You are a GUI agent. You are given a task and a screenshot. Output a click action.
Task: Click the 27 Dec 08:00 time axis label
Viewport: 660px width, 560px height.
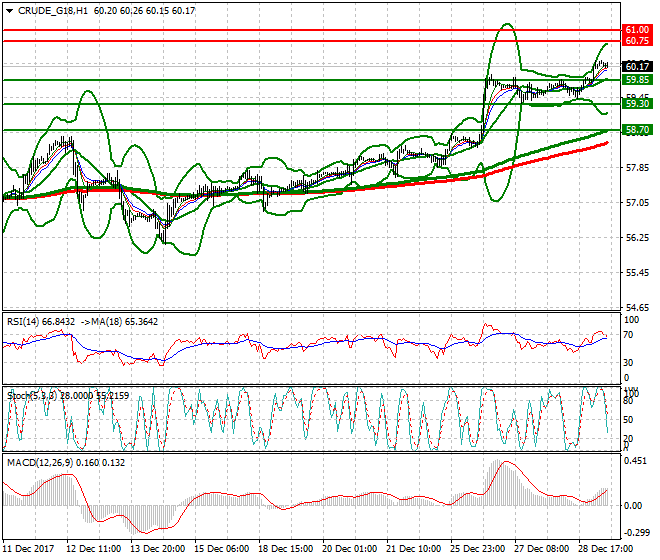542,549
